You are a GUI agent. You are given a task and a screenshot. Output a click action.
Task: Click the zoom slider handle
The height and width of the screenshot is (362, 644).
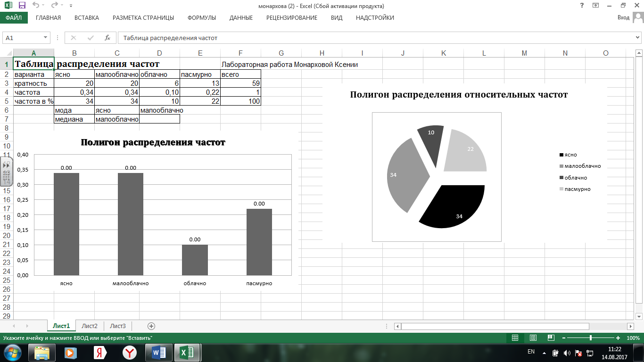point(591,338)
